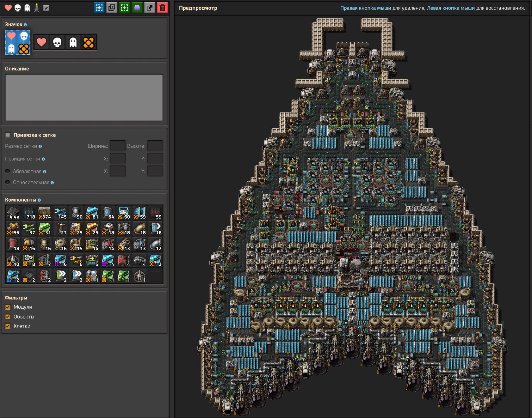
Task: Select the Относительная radio button
Action: coord(8,182)
